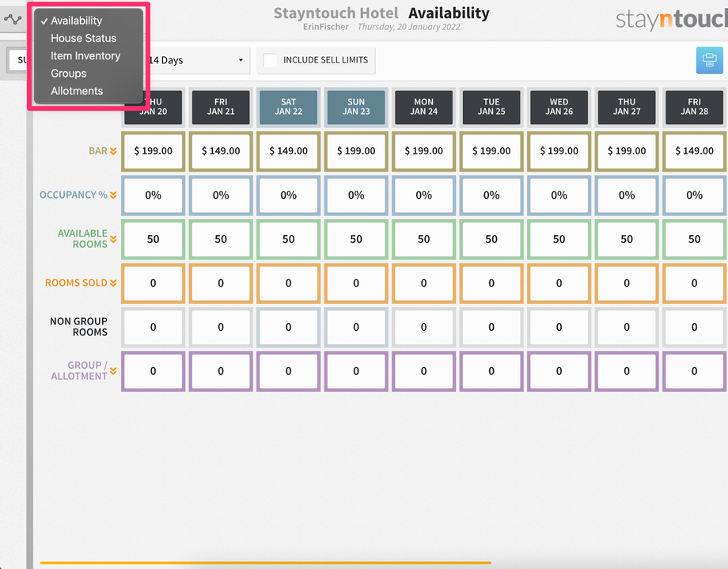This screenshot has width=728, height=569.
Task: Click the orange horizontal scrollbar at bottom
Action: pyautogui.click(x=266, y=563)
